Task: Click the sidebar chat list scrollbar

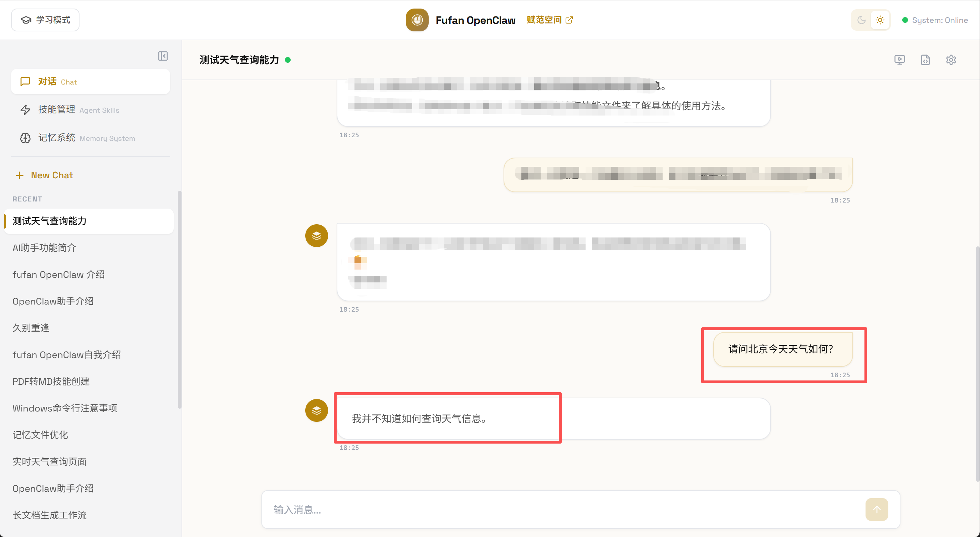Action: (x=180, y=300)
